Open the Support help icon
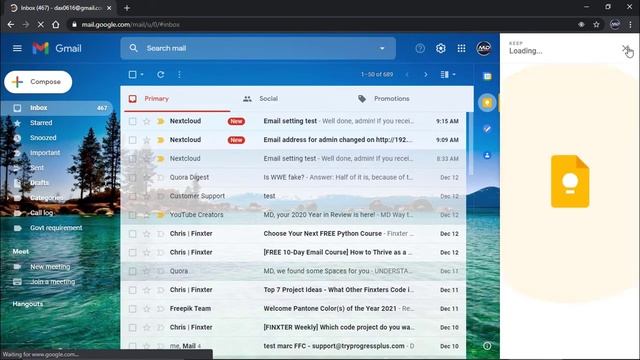Viewport: 640px width, 360px height. pos(420,48)
